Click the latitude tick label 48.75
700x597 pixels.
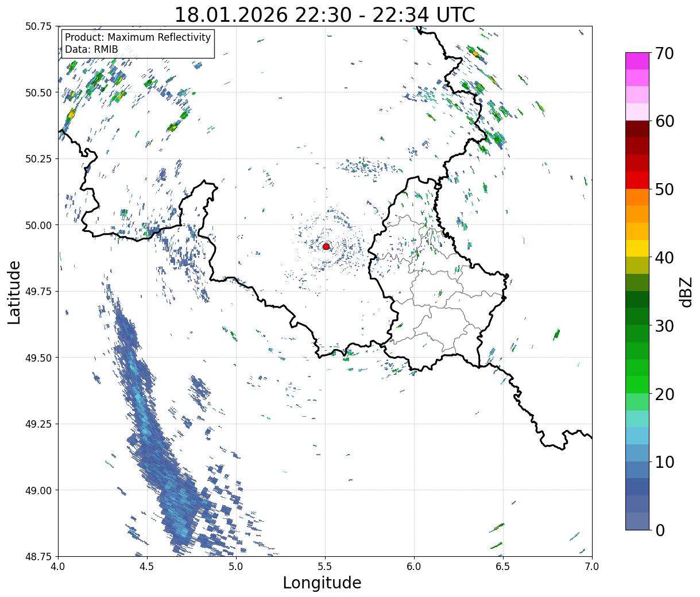[38, 556]
